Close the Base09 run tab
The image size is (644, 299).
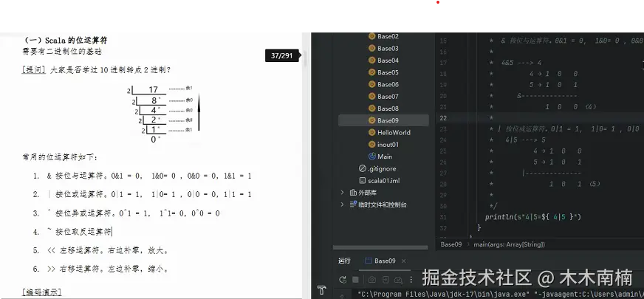tap(404, 261)
